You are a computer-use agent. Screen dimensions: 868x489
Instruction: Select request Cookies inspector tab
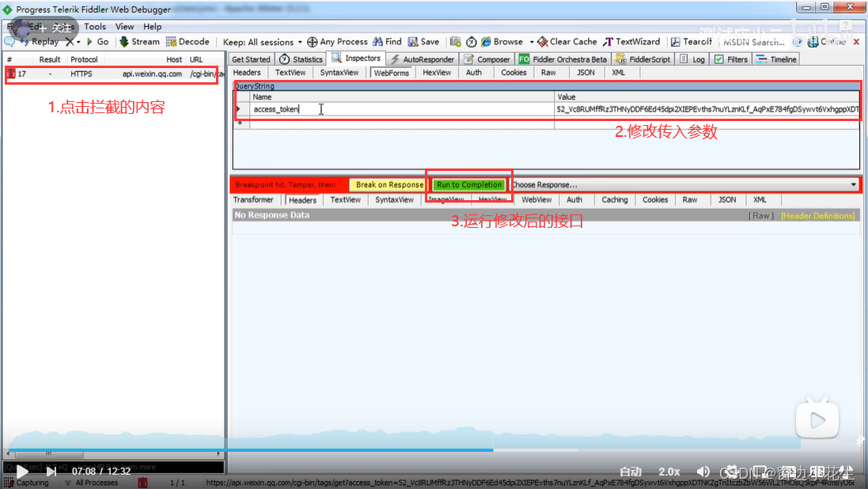click(x=514, y=73)
